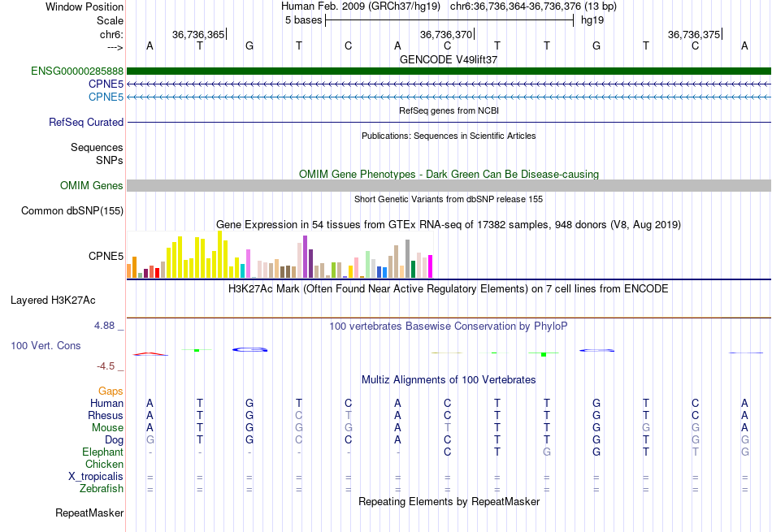This screenshot has width=772, height=532.
Task: Click the gray OMIM Genes bar
Action: 449,185
